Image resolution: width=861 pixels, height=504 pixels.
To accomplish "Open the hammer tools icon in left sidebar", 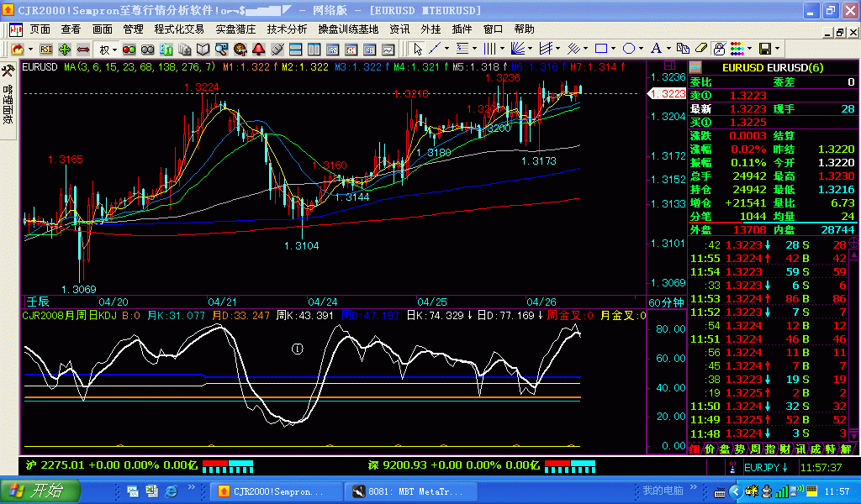I will point(8,71).
